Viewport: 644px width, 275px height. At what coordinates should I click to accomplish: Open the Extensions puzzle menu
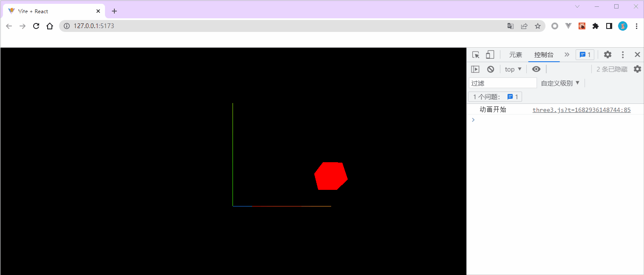[596, 26]
